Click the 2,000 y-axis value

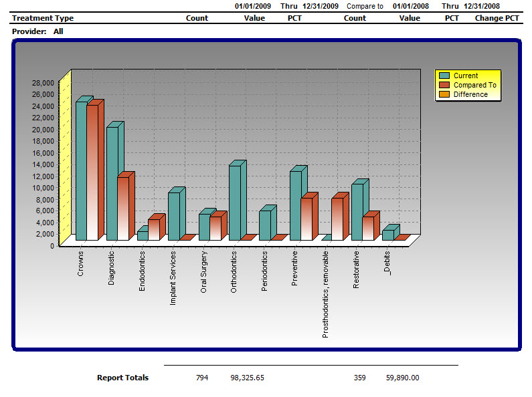[45, 234]
